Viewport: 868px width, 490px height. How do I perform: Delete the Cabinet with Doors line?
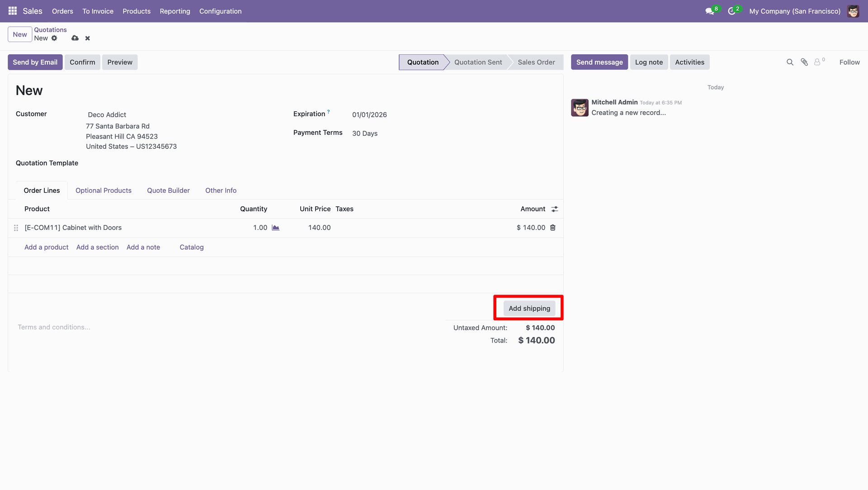tap(552, 228)
